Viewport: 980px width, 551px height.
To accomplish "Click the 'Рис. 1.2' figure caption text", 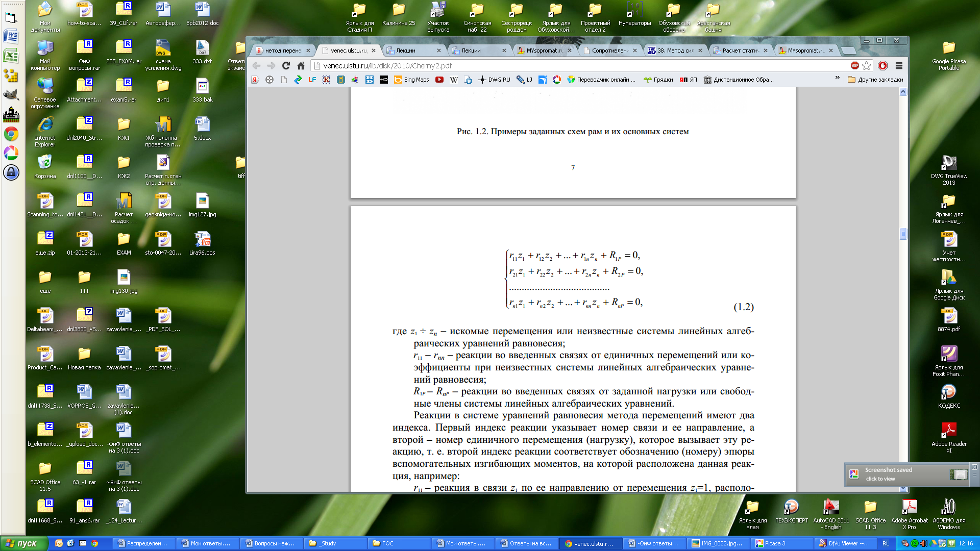I will [573, 132].
